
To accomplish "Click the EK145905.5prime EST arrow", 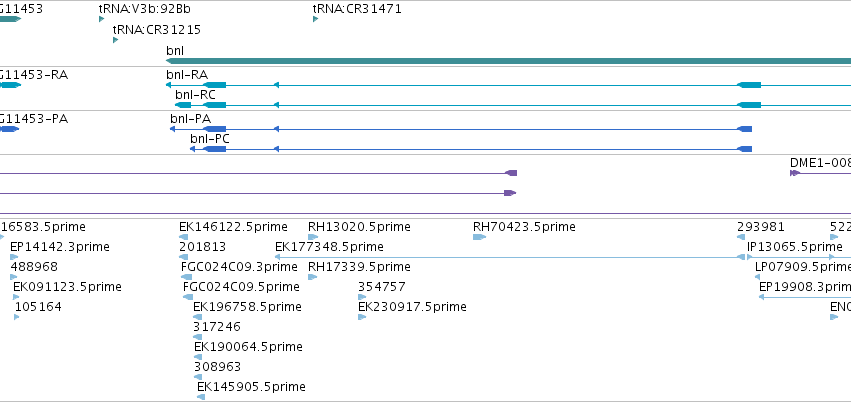I will point(201,397).
